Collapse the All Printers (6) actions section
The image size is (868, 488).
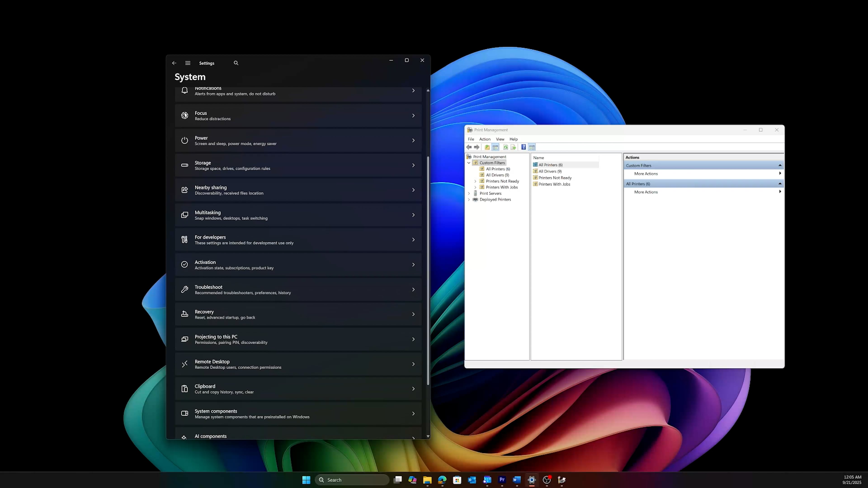(779, 183)
